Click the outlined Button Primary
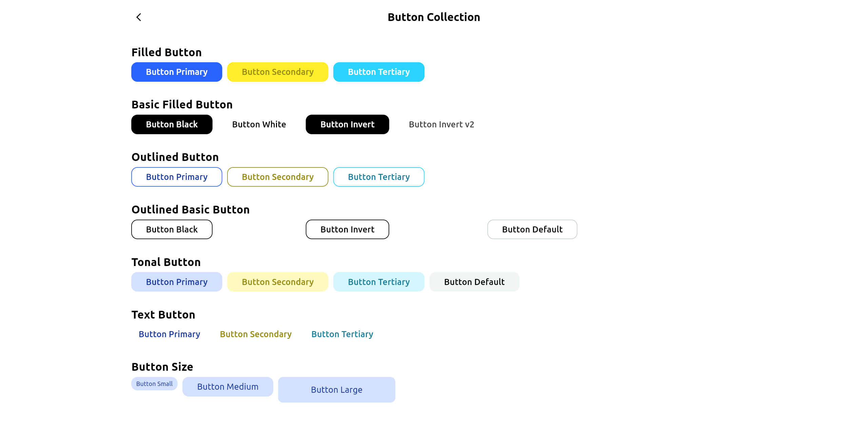 [x=177, y=177]
